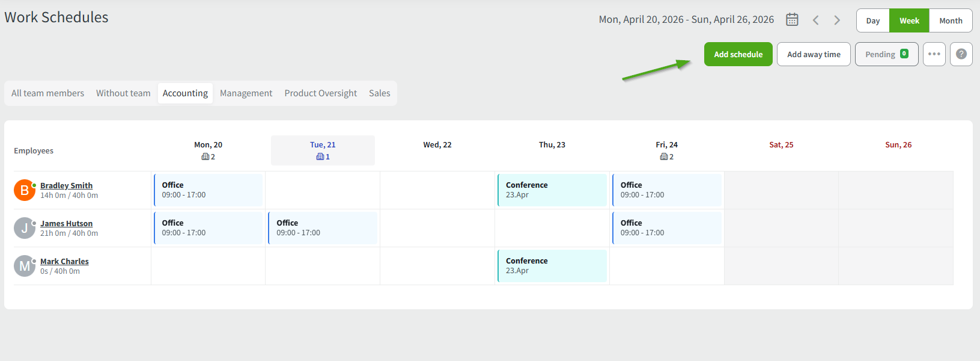The image size is (980, 361).
Task: Go to next week arrow
Action: pyautogui.click(x=837, y=20)
